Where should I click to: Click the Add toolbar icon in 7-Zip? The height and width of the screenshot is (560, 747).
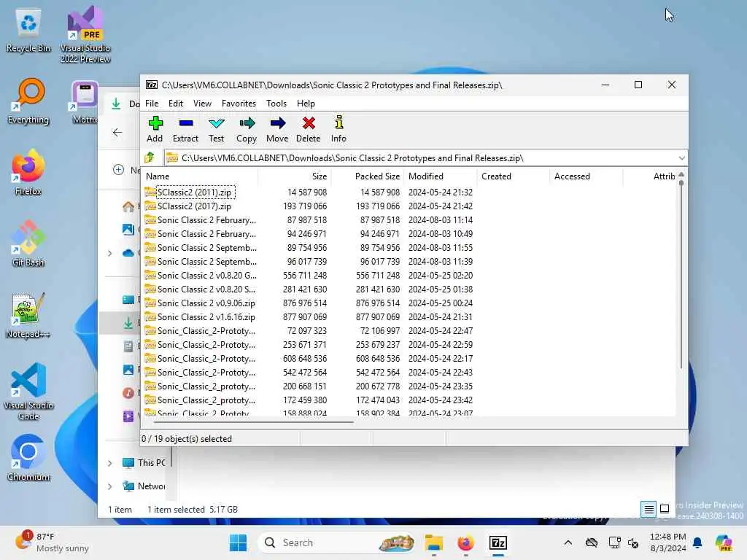tap(155, 129)
